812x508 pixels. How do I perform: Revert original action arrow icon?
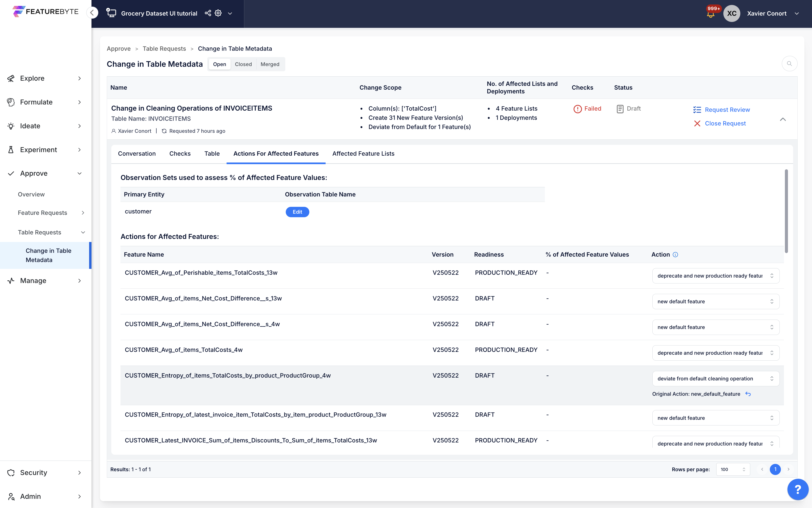click(x=748, y=394)
